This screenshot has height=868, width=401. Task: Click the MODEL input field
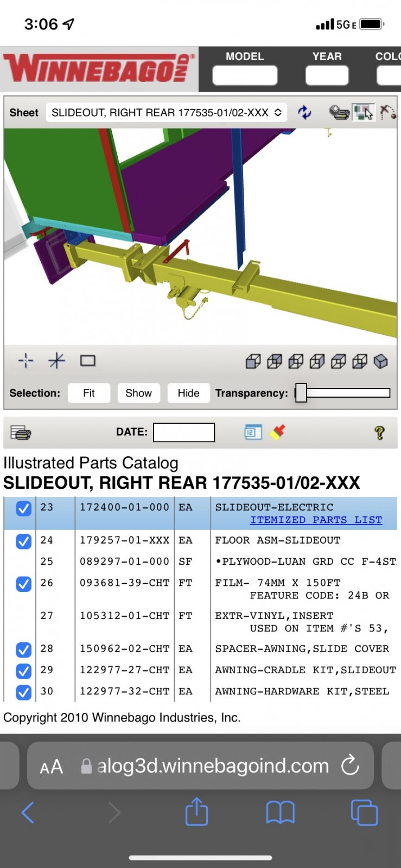[245, 75]
